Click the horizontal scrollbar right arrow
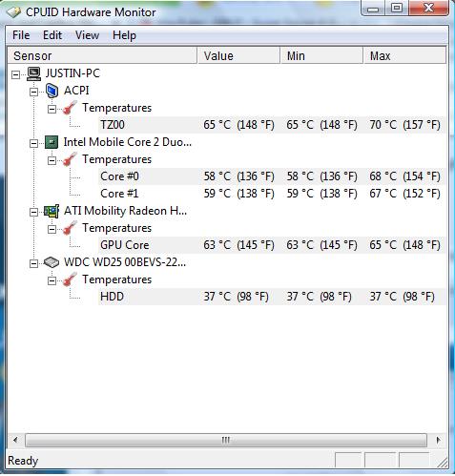This screenshot has width=455, height=476. pos(439,441)
